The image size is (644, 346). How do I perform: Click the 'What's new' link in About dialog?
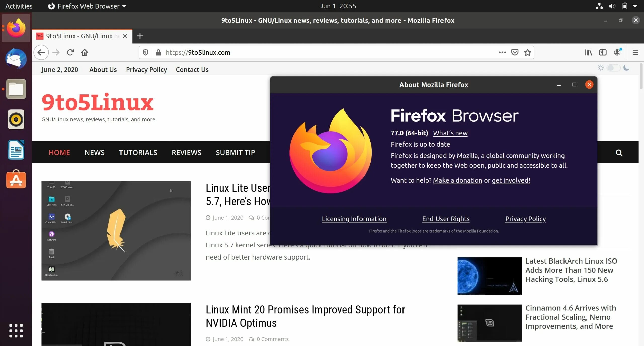(x=451, y=133)
